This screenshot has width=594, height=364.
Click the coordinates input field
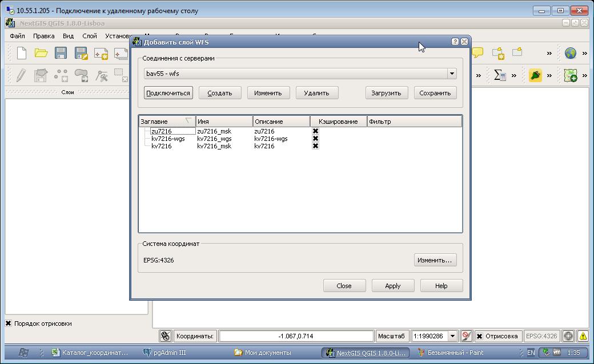[x=296, y=336]
